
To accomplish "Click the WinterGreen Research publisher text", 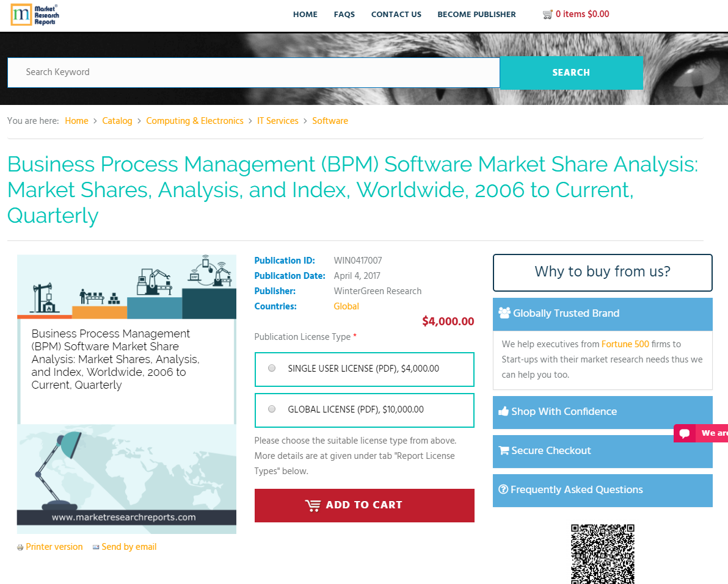I will click(x=377, y=291).
